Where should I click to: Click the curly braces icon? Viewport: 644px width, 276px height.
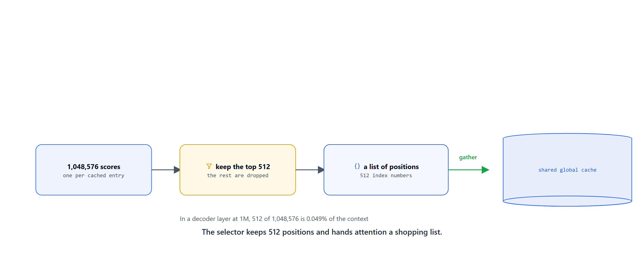[357, 166]
